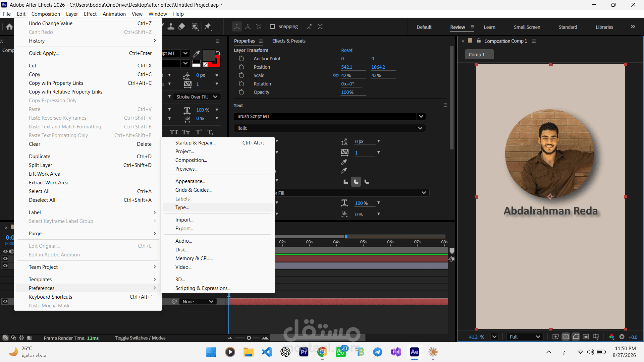Click the Home icon in toolbar
Viewport: 644px width, 362px height.
point(9,27)
